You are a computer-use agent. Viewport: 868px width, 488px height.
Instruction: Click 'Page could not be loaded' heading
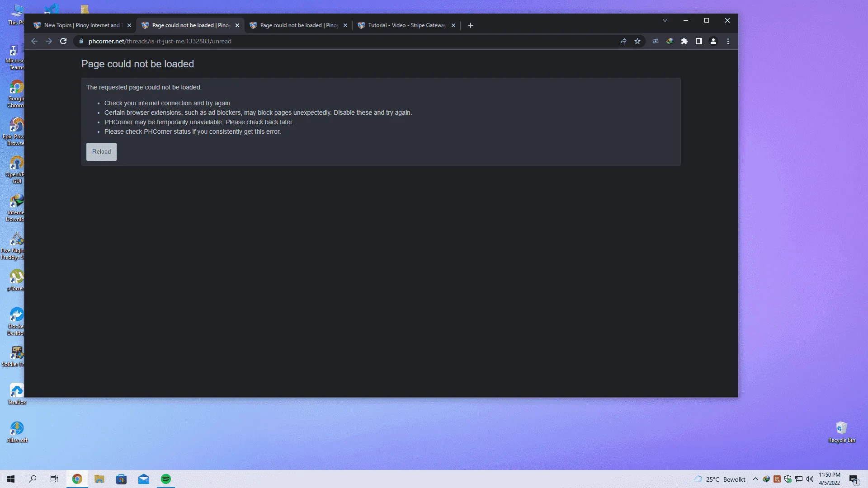tap(137, 64)
